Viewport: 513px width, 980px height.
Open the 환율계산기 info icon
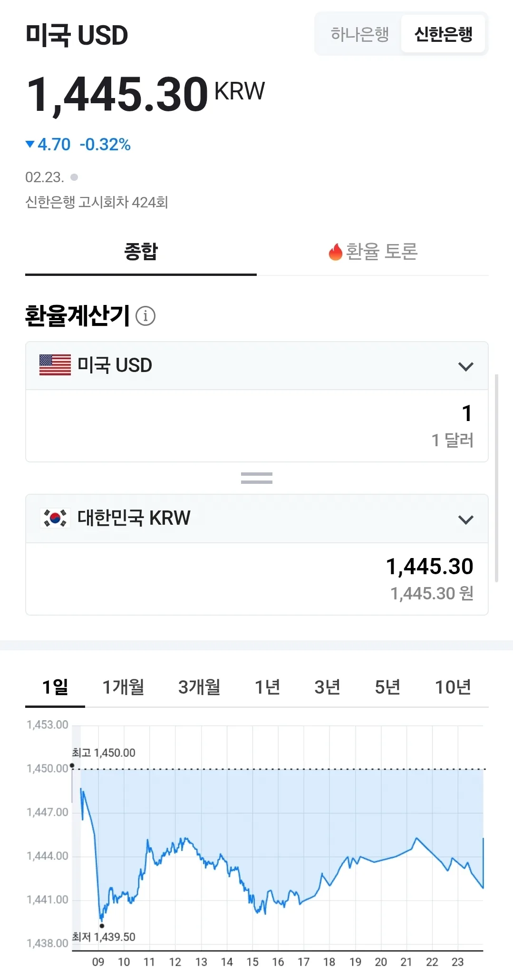coord(145,316)
